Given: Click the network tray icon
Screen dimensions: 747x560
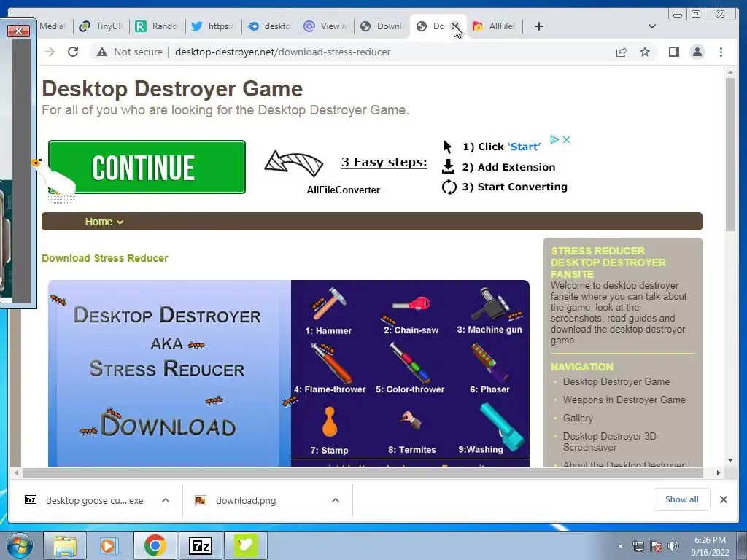Looking at the screenshot, I should pos(638,546).
